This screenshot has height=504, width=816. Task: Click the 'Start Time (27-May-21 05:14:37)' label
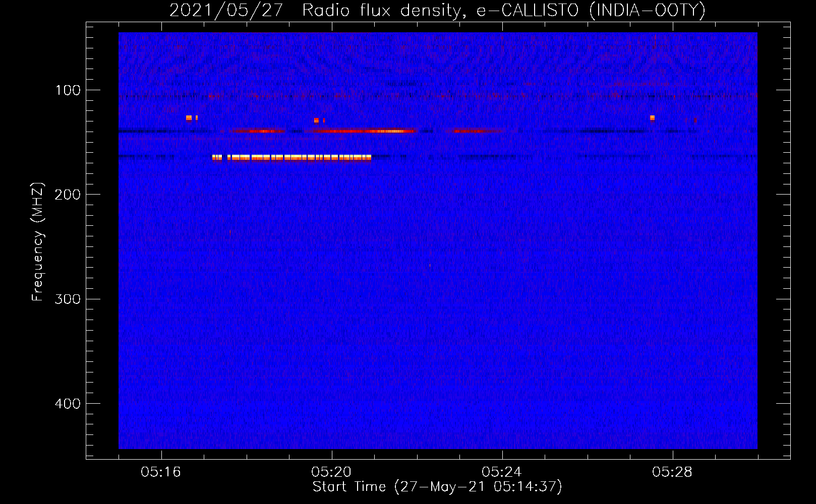(437, 487)
